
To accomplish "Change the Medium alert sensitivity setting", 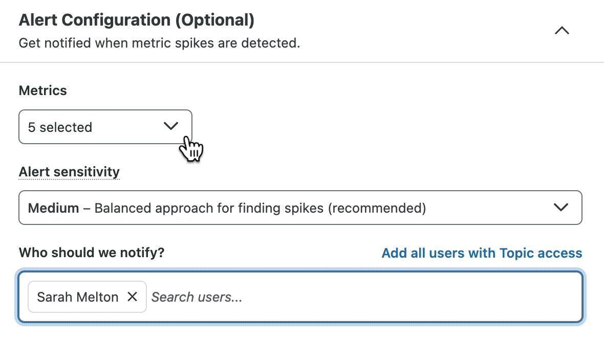I will tap(300, 208).
